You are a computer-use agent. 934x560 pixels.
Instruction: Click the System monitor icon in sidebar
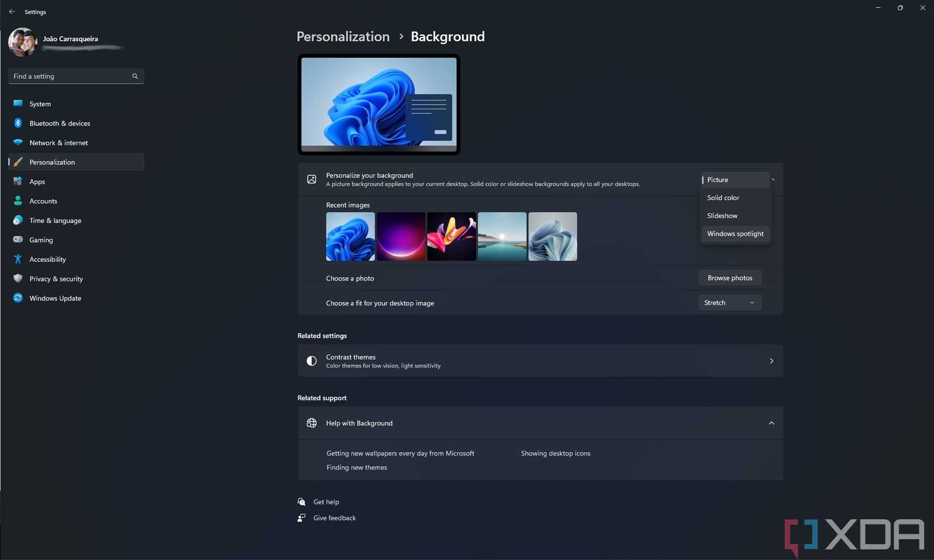18,104
